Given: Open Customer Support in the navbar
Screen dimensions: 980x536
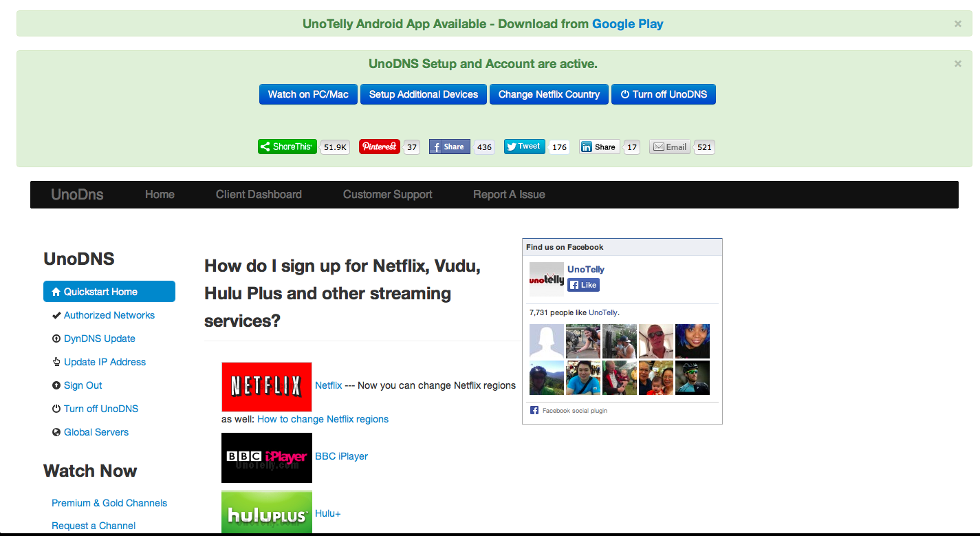Looking at the screenshot, I should click(388, 195).
